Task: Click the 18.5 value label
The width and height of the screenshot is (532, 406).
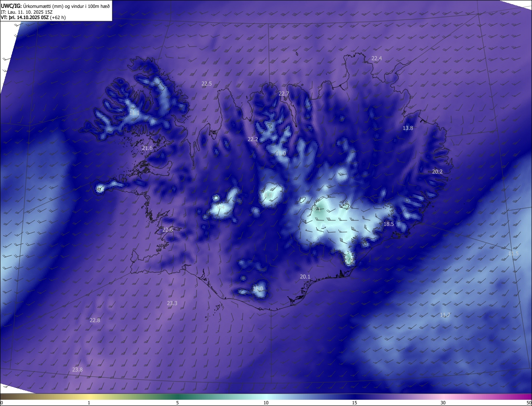Action: (389, 224)
